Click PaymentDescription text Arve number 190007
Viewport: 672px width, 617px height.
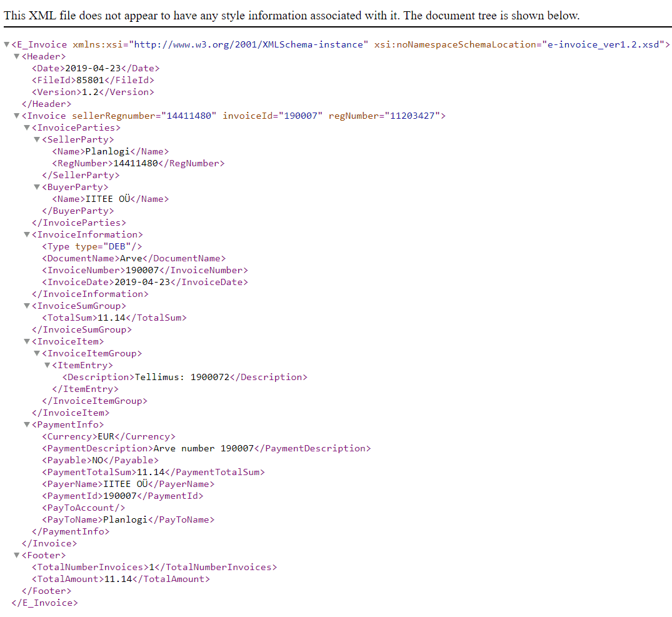coord(204,449)
